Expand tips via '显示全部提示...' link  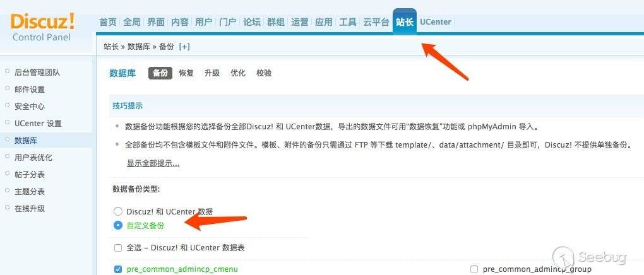tap(153, 163)
